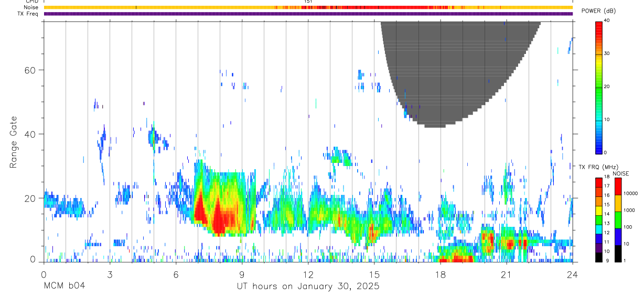This screenshot has height=297, width=644.
Task: Click the x-axis tick label 21
Action: 507,274
